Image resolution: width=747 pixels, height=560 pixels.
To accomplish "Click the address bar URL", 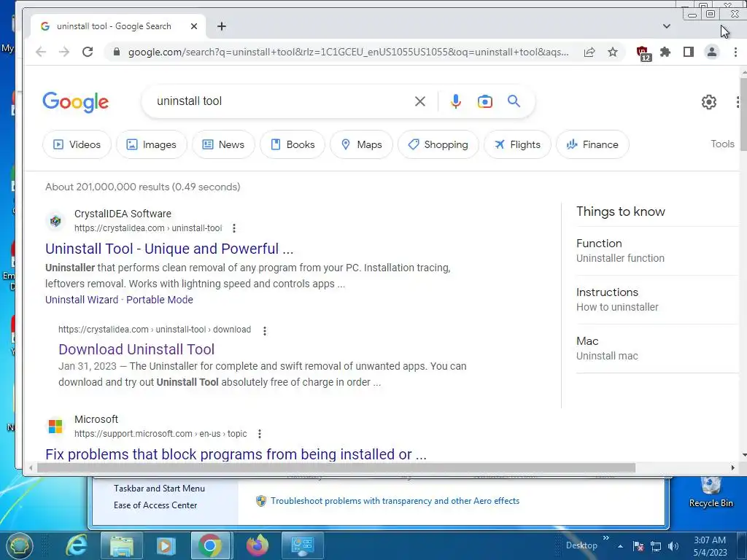I will (348, 52).
